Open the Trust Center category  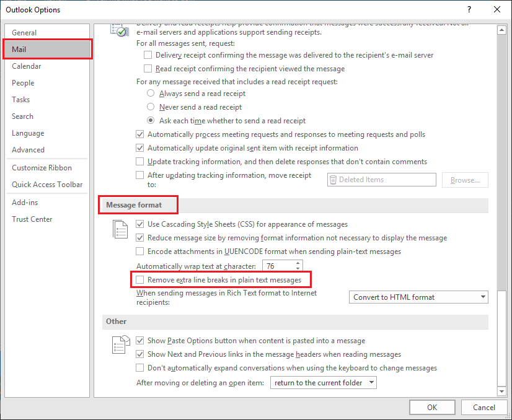point(47,219)
